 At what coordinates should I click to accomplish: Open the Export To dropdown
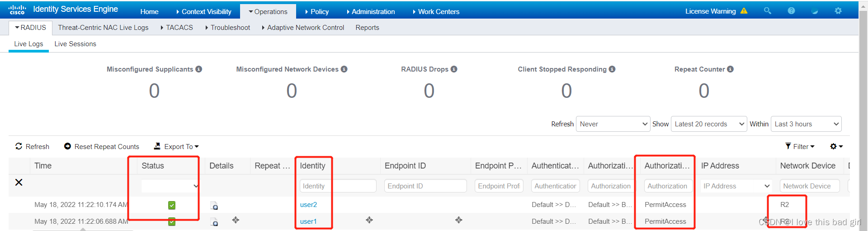tap(176, 146)
